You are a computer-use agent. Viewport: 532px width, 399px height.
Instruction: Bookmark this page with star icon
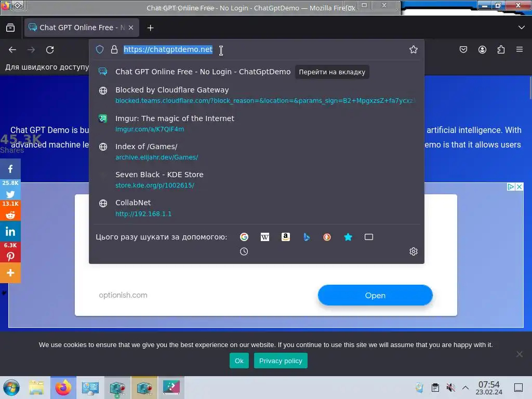point(413,49)
